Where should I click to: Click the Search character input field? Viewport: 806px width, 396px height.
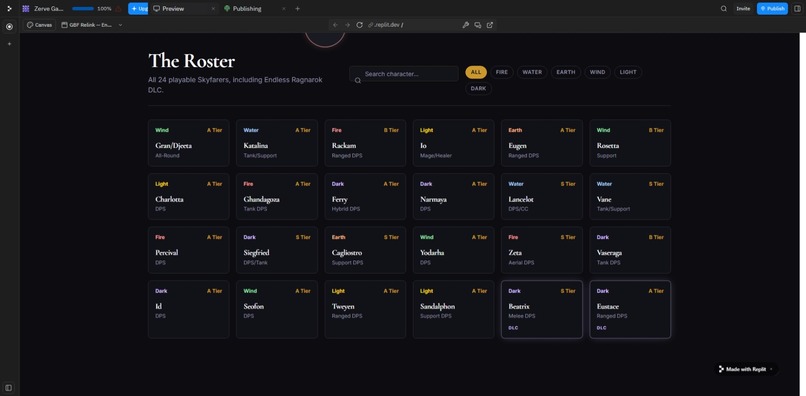(x=404, y=74)
